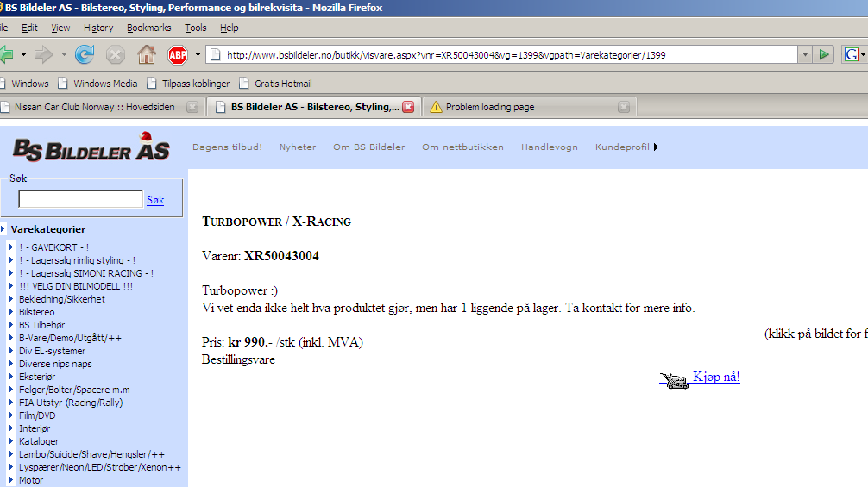This screenshot has height=487, width=868.
Task: Select !!! VELG DIN BILMODELL !!! category
Action: click(76, 286)
